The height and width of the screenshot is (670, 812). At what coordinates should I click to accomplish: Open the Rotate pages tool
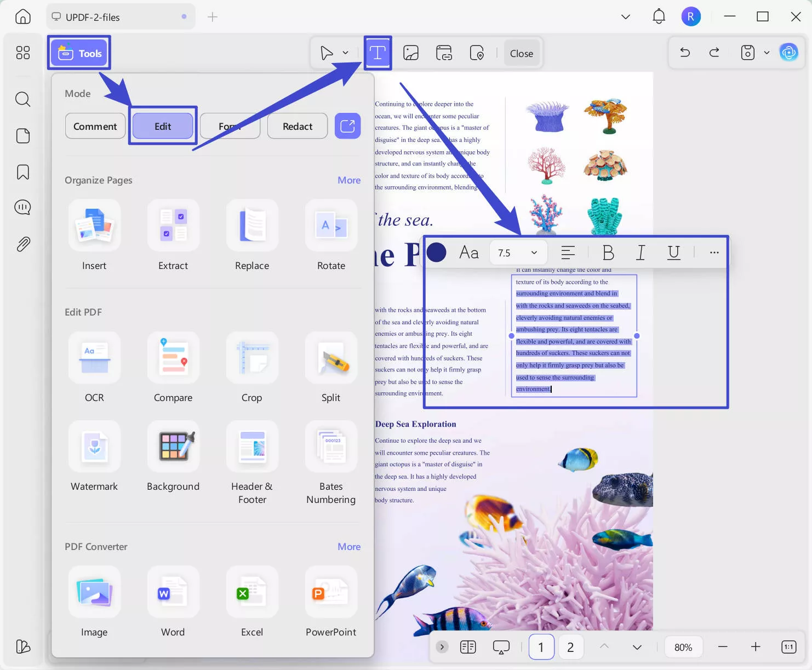[x=331, y=236]
